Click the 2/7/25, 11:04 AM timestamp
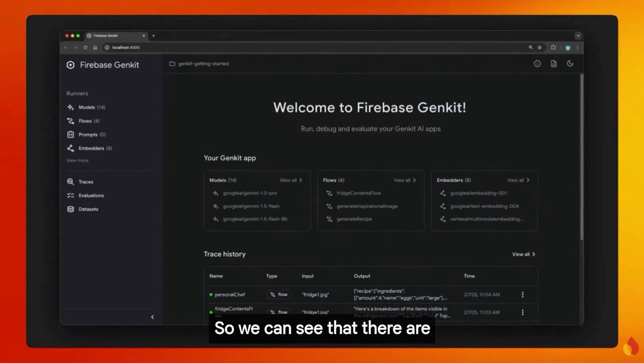 [x=482, y=295]
